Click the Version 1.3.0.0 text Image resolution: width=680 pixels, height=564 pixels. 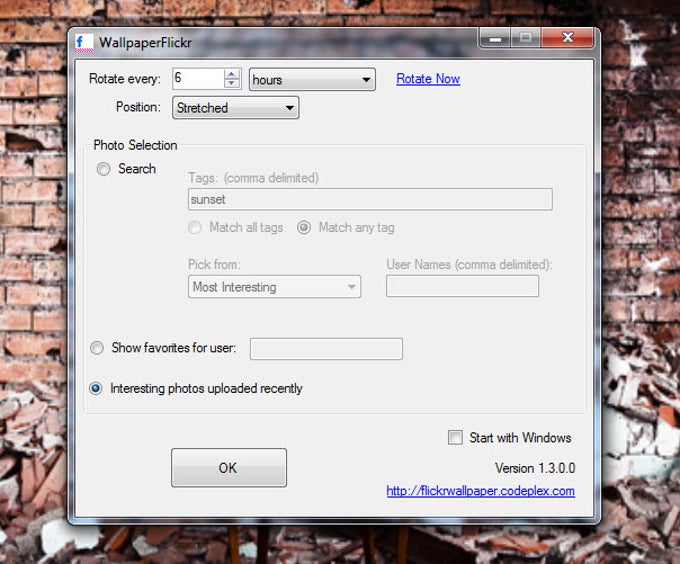coord(535,468)
